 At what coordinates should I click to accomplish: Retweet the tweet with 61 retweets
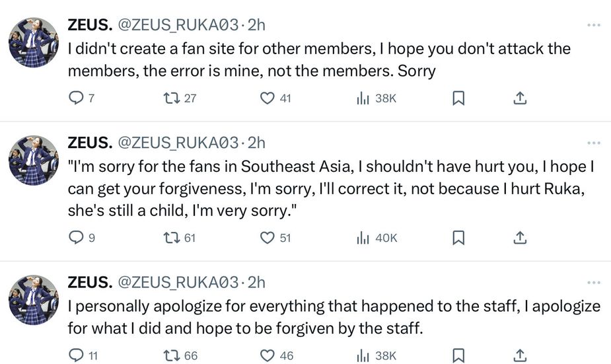click(x=172, y=238)
